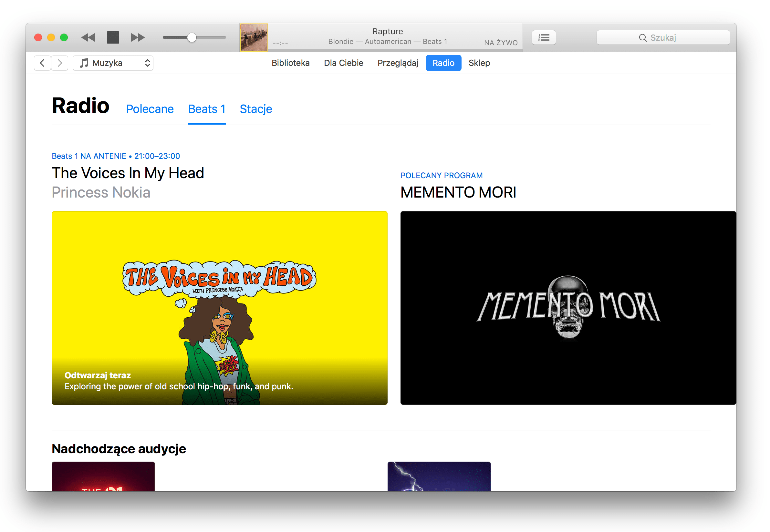Viewport: 770px width, 532px height.
Task: Click the MEMENTO MORI title text
Action: coord(458,192)
